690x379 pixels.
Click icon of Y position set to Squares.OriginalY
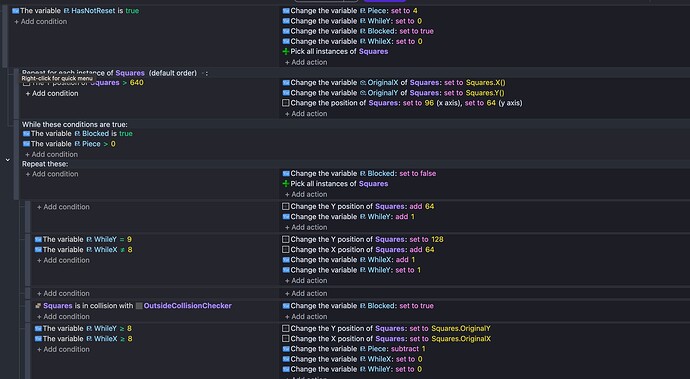point(286,328)
